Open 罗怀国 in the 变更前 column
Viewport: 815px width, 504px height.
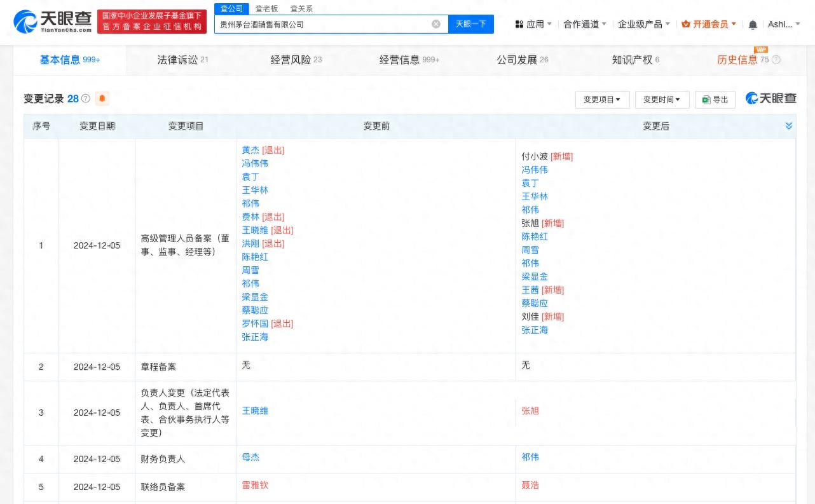tap(255, 324)
